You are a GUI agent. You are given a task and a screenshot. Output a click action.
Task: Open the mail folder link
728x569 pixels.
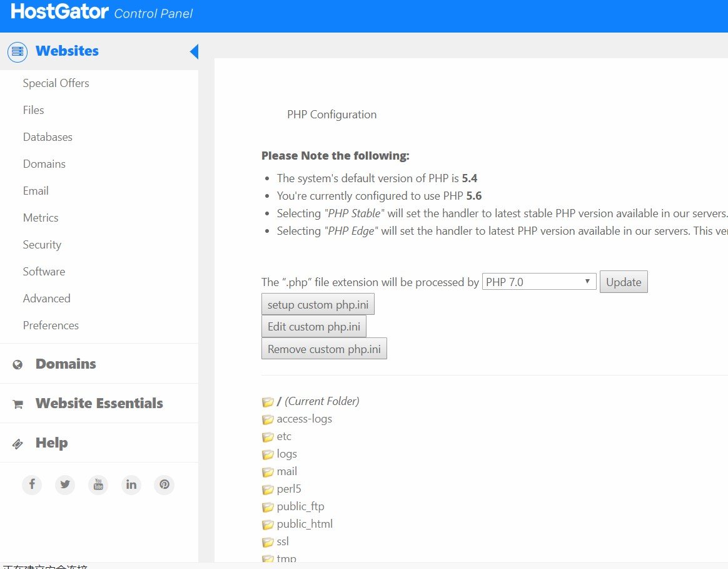287,471
